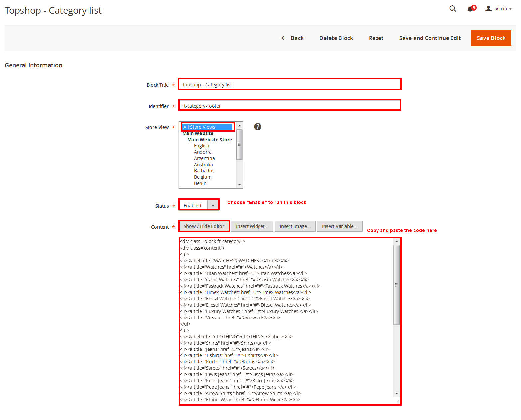521x420 pixels.
Task: Click the 'General Information' section heading
Action: pos(33,65)
